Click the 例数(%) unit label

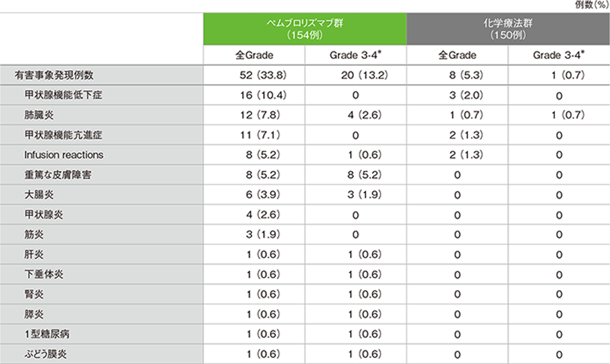click(x=592, y=5)
